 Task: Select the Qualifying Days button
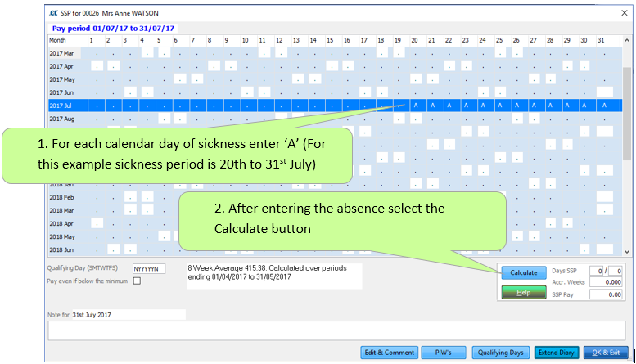(x=501, y=353)
